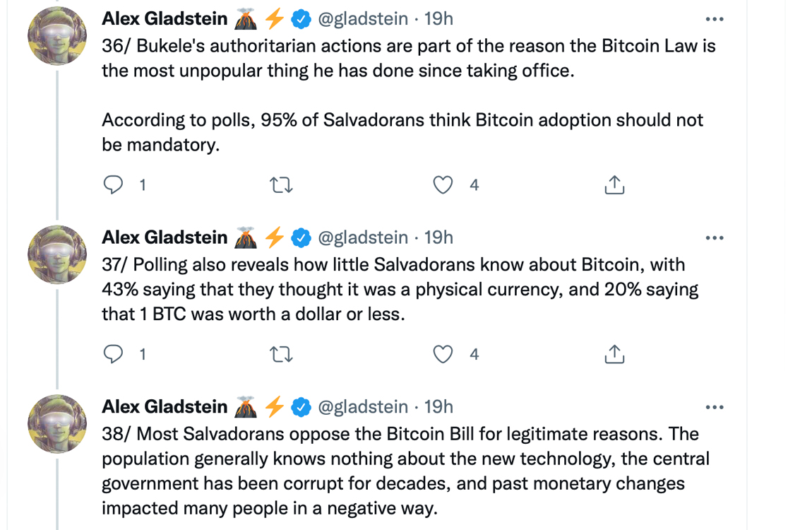Click the avatar beside tweet 37

click(57, 254)
